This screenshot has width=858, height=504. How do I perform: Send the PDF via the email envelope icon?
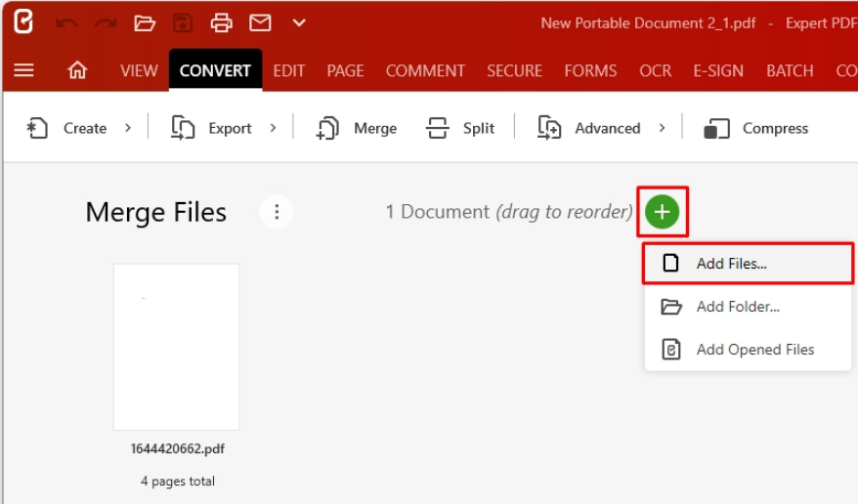[260, 22]
